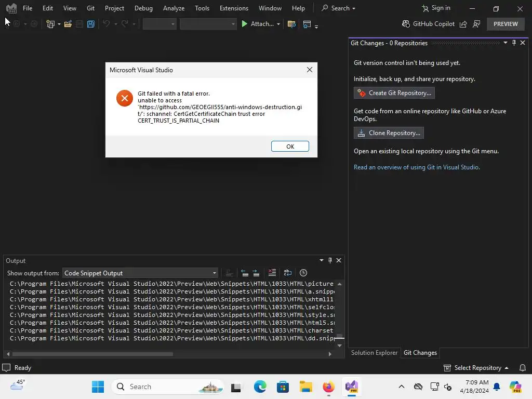Open Git overview link
Viewport: 532px width, 399px height.
coord(417,167)
